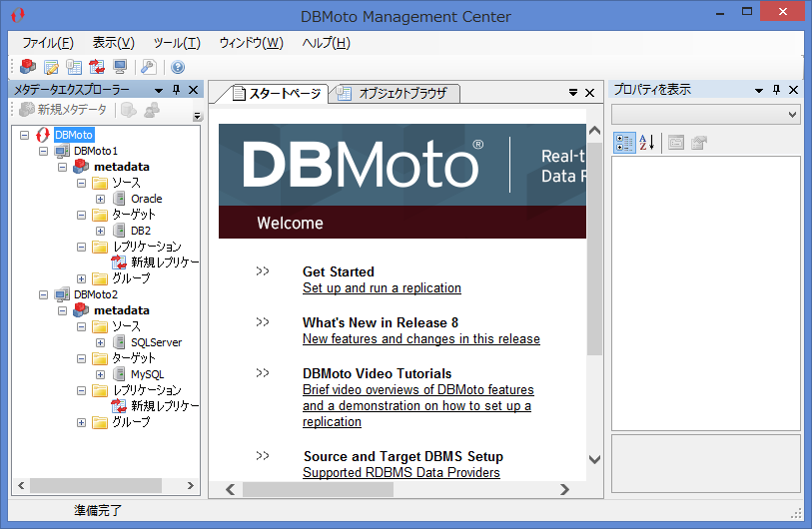
Task: Close the current start page tab
Action: tap(589, 93)
